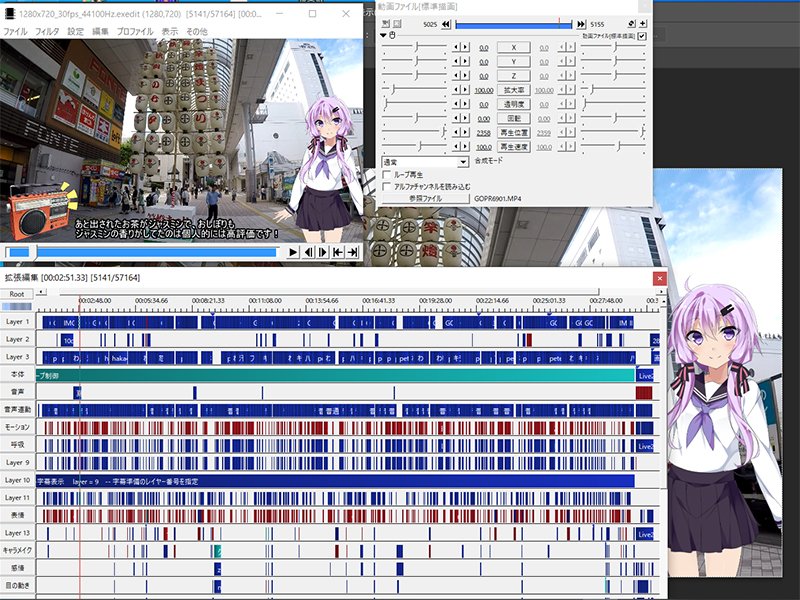
Task: Click the camera-control icon in settings dialog
Action: 386,23
